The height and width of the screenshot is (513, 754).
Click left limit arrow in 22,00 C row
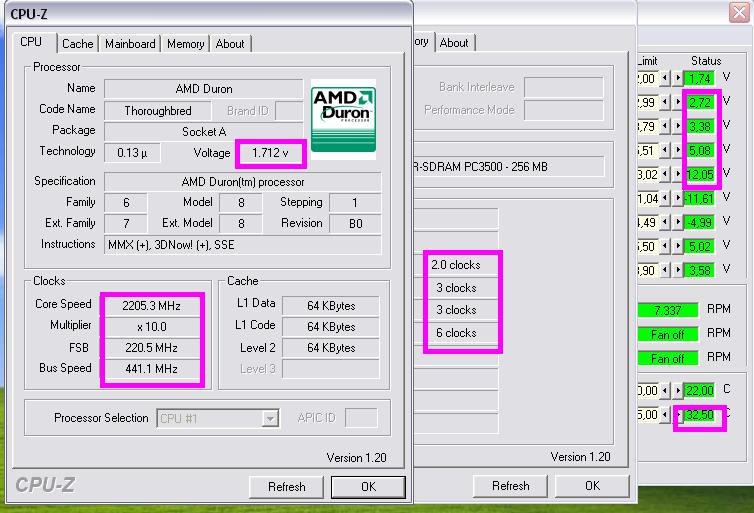pyautogui.click(x=665, y=390)
